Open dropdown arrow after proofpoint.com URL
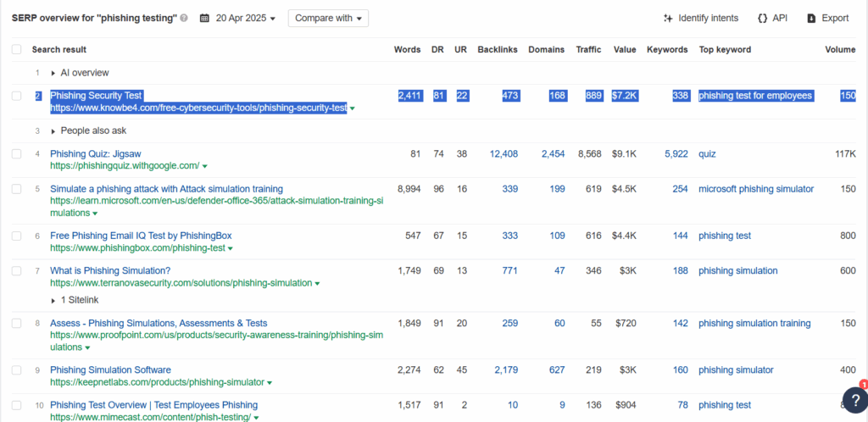The image size is (868, 422). pyautogui.click(x=87, y=348)
